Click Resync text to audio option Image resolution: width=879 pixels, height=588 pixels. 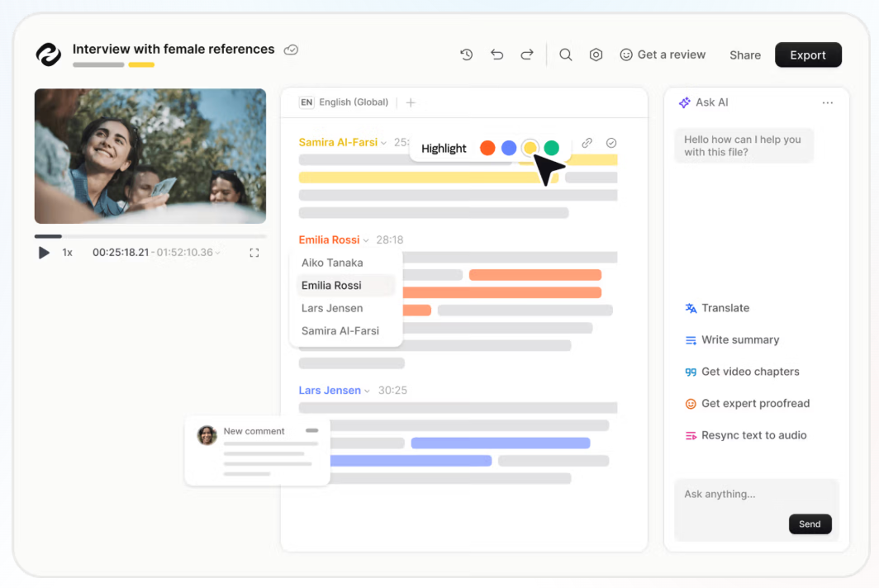point(745,435)
